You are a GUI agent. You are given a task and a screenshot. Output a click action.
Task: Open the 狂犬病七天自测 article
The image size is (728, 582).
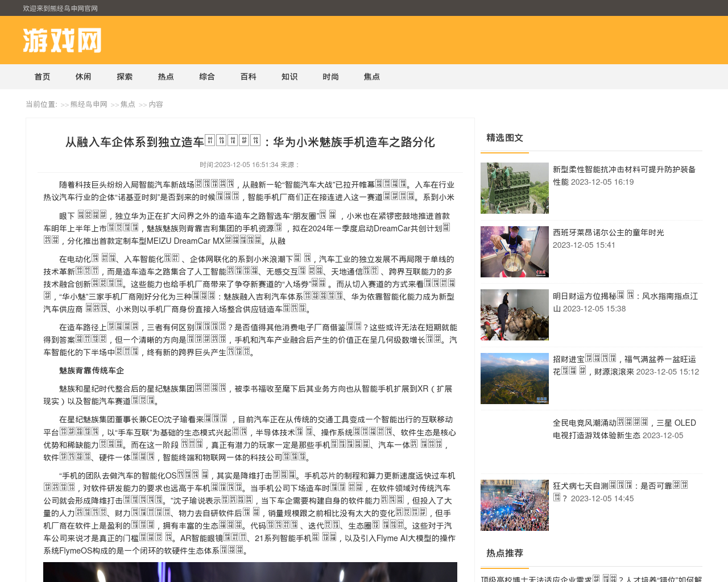coord(621,492)
